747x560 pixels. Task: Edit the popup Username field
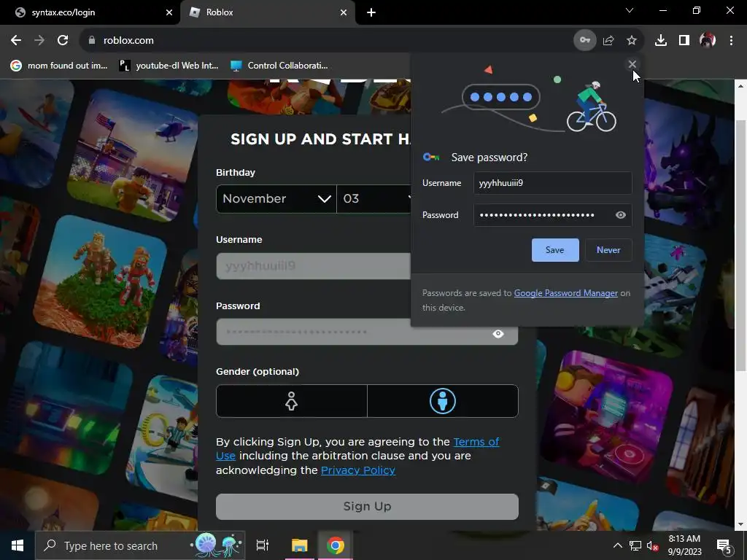click(x=553, y=183)
